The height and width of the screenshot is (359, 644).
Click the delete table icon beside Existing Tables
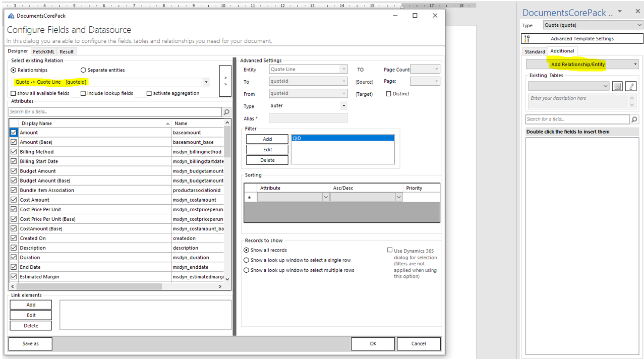coord(617,86)
